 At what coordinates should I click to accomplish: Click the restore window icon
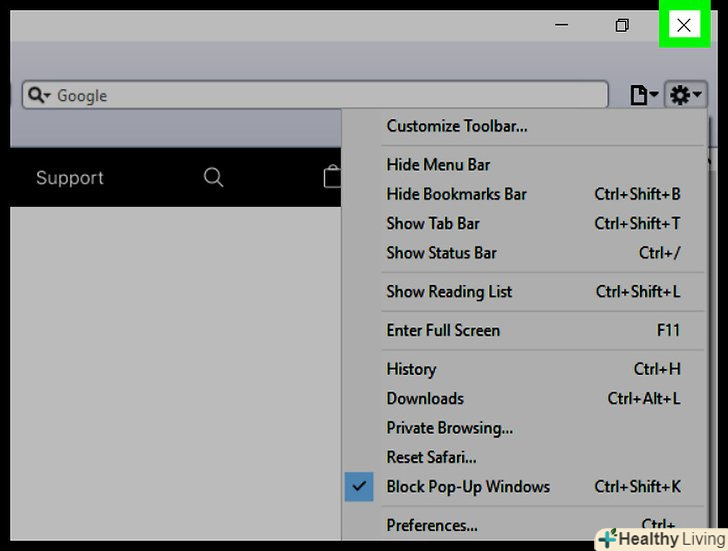tap(622, 25)
